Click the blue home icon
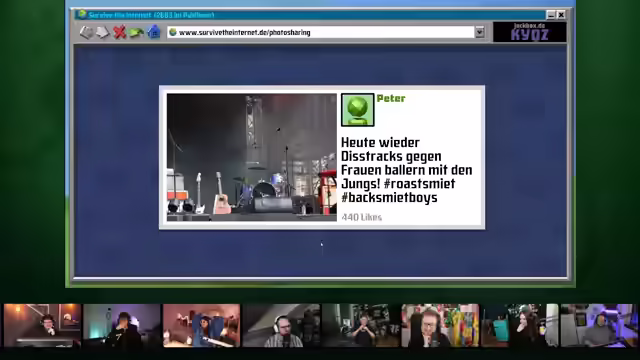The height and width of the screenshot is (360, 640). 154,32
